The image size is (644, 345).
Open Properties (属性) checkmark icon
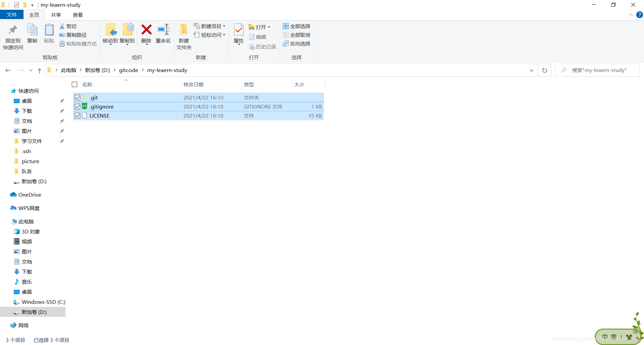coord(238,30)
